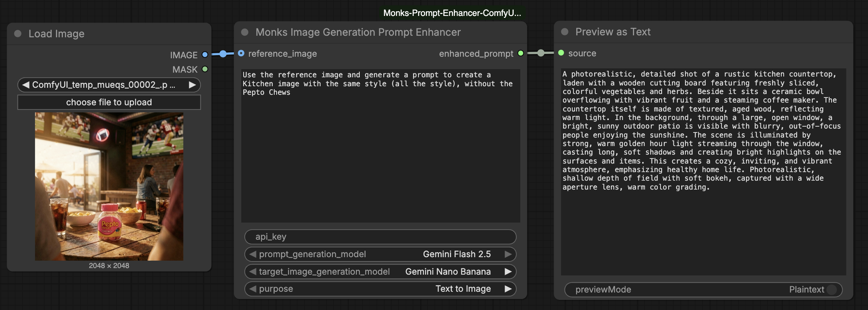
Task: Collapse the Monks Image Generation Prompt Enhancer node dot
Action: [x=245, y=32]
